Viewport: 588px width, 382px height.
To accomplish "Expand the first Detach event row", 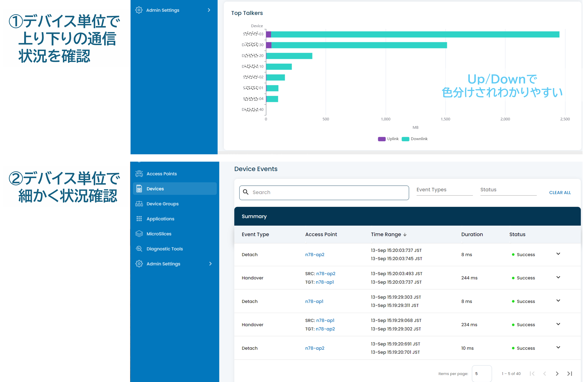I will [x=558, y=254].
